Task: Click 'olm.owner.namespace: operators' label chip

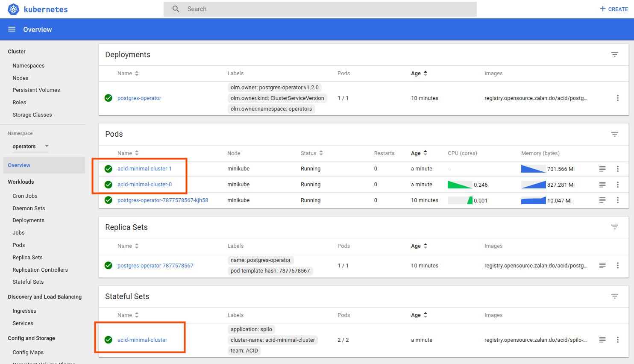Action: (271, 109)
